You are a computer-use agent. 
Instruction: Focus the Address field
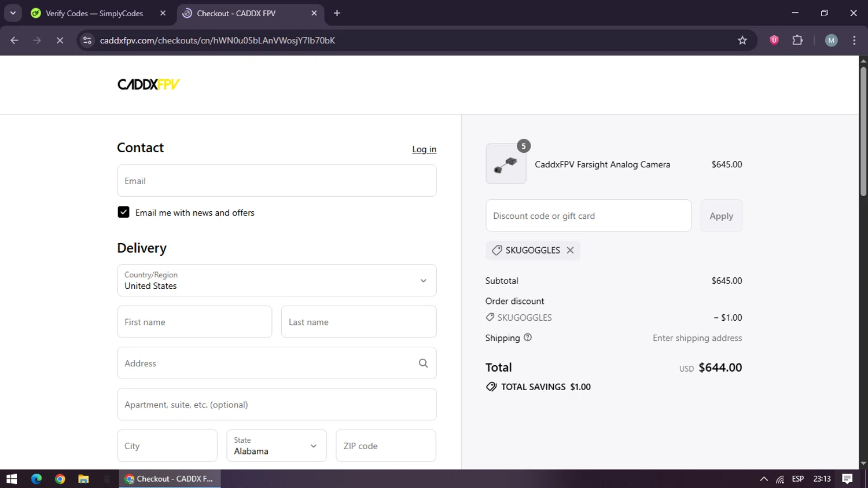tap(277, 363)
